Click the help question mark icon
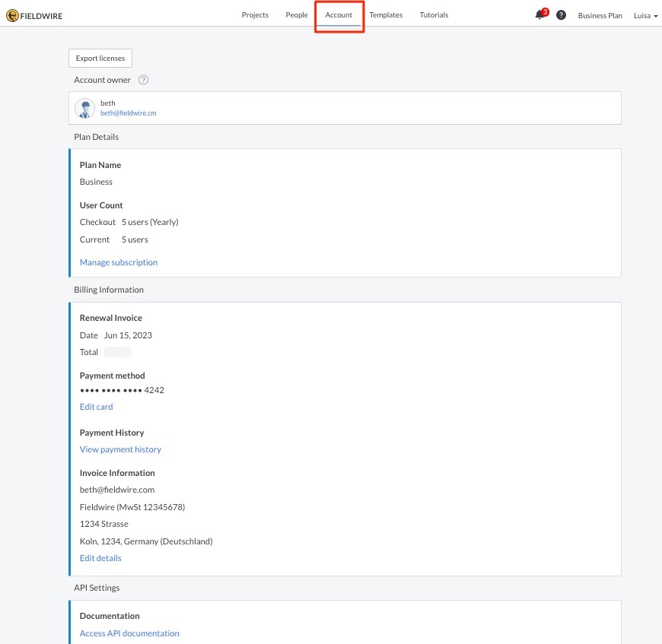The image size is (662, 644). 561,15
